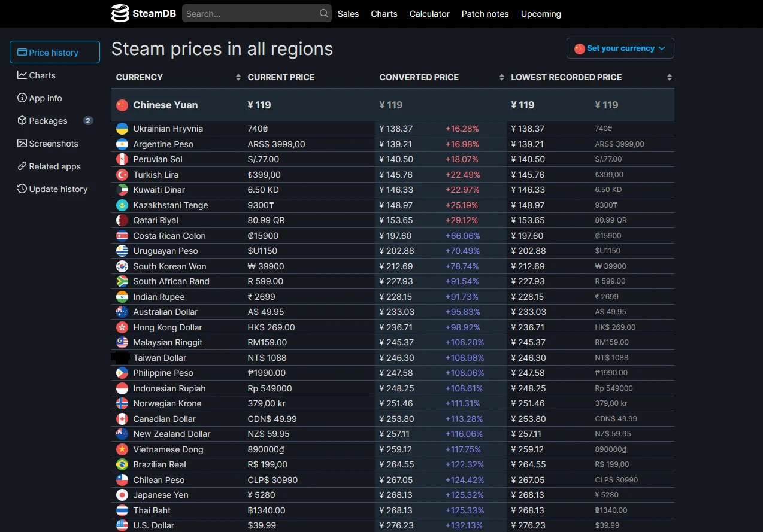The height and width of the screenshot is (532, 763).
Task: Click the Canadian Dollar flag icon
Action: [122, 419]
